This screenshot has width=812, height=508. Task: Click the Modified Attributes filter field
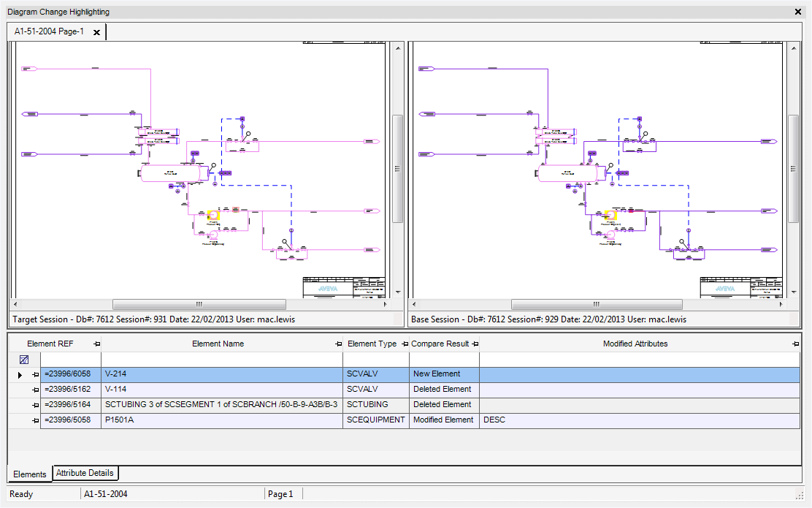pyautogui.click(x=640, y=359)
